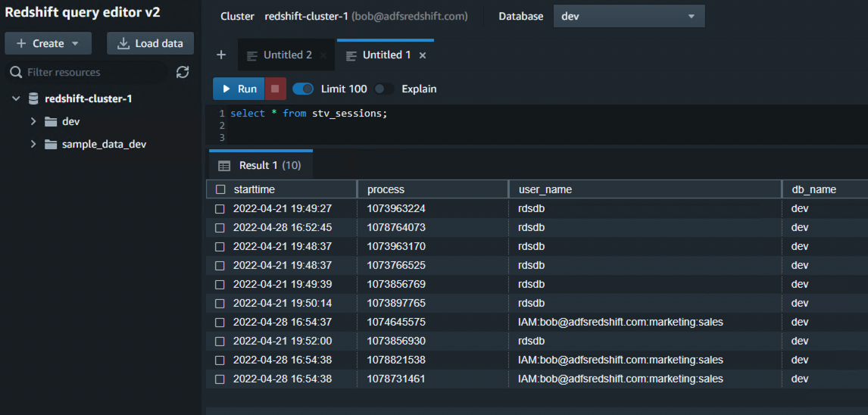This screenshot has width=868, height=415.
Task: Sort by the user_name column header
Action: click(545, 189)
